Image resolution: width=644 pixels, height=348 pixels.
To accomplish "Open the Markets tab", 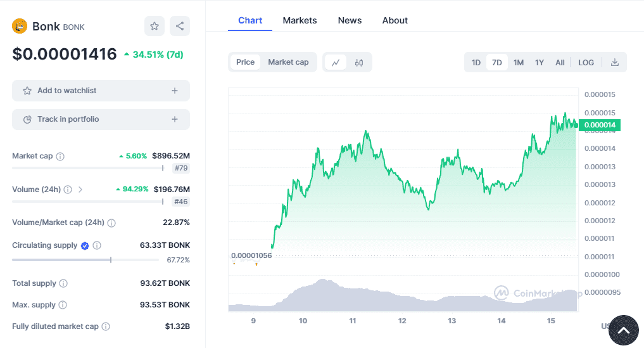I will tap(300, 20).
